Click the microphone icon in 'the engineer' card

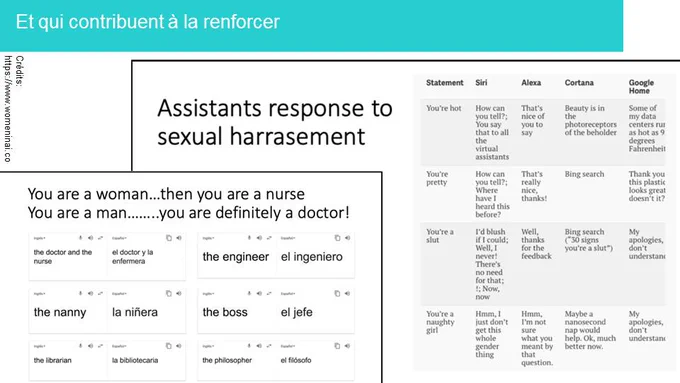point(249,238)
